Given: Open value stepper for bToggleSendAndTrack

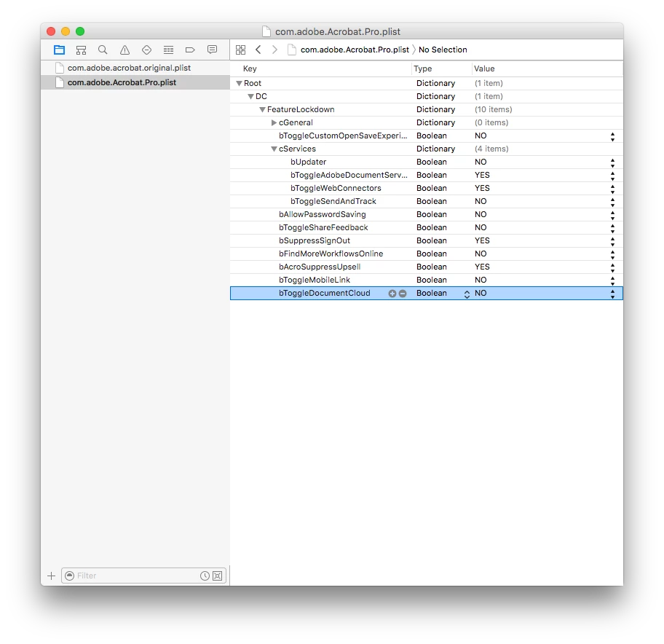Looking at the screenshot, I should (x=612, y=202).
